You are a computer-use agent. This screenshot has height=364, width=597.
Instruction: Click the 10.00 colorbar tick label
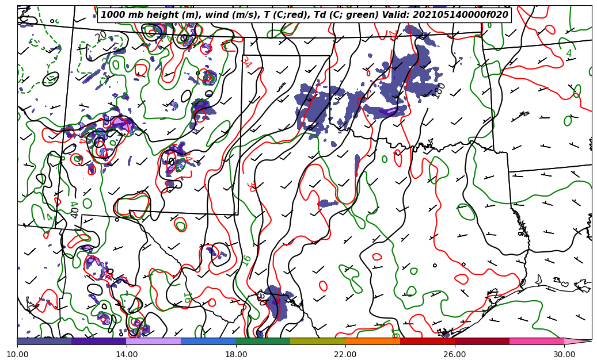17,354
